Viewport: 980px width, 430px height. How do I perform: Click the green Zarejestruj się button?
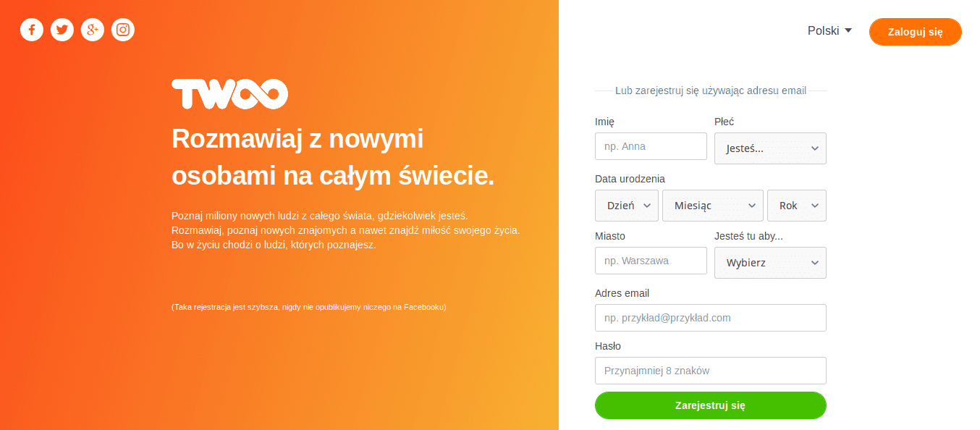[x=711, y=405]
